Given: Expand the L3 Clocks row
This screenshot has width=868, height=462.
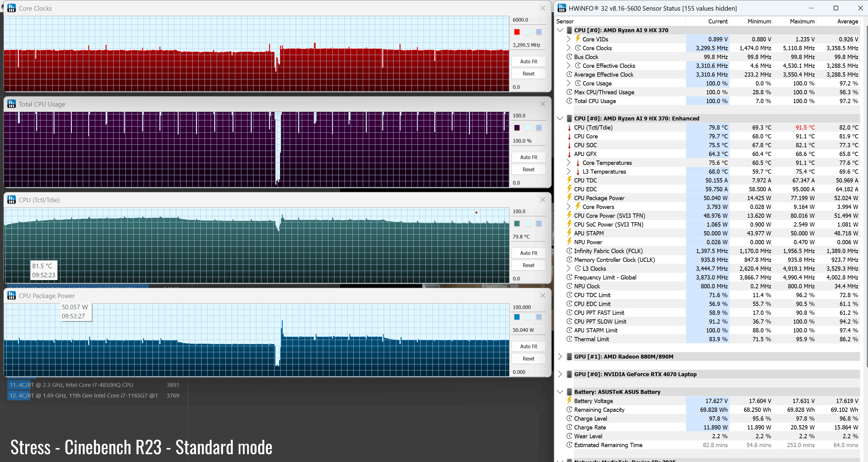Looking at the screenshot, I should pyautogui.click(x=569, y=268).
